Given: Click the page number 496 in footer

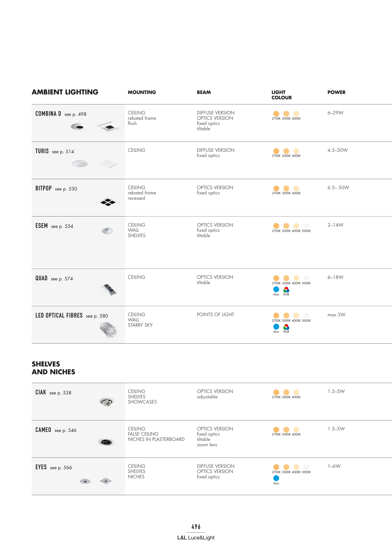Looking at the screenshot, I should (196, 527).
